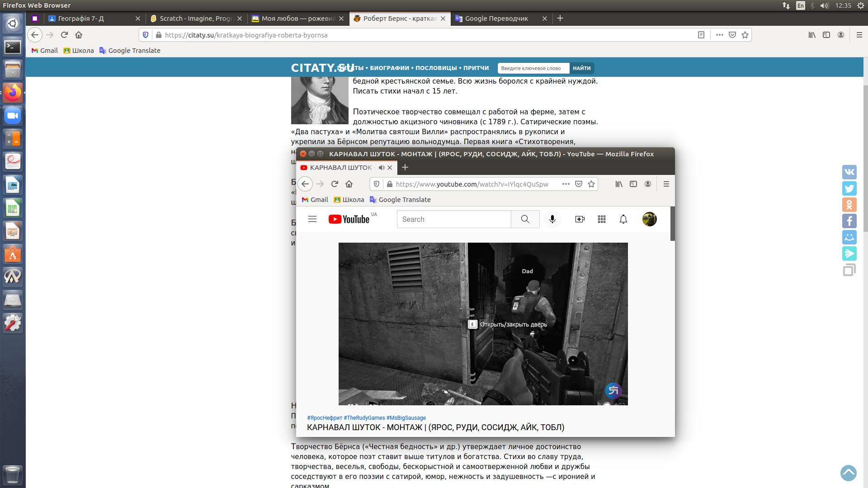
Task: Open keyboard layout En indicator menu
Action: pyautogui.click(x=800, y=5)
